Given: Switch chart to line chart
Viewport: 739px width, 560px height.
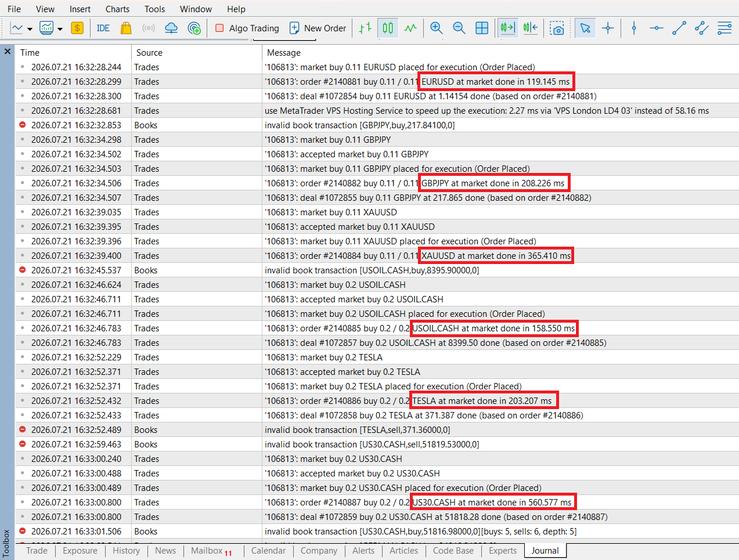Looking at the screenshot, I should [410, 28].
